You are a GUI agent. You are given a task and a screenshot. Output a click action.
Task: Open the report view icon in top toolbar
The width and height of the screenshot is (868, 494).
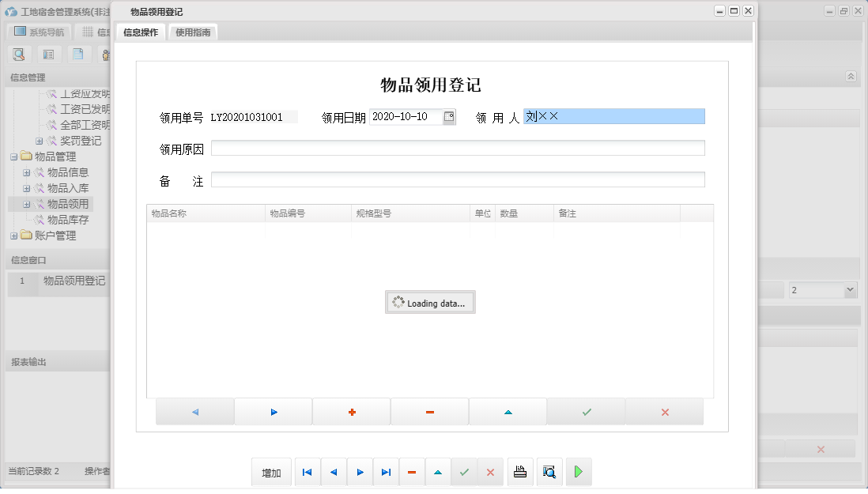click(47, 54)
